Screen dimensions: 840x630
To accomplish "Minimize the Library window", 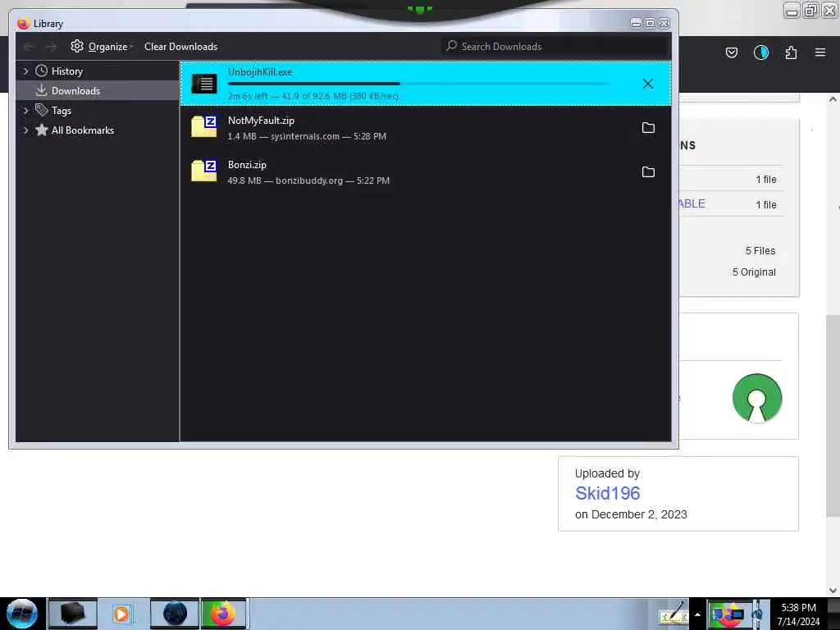I will pos(636,23).
